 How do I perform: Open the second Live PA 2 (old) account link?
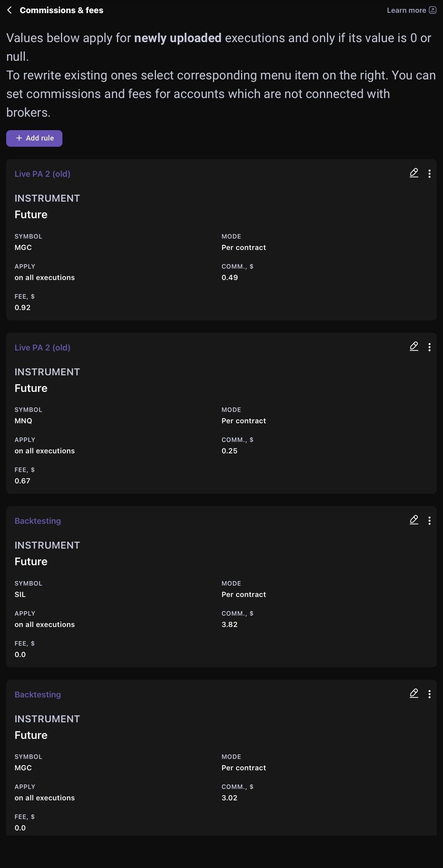[x=42, y=347]
